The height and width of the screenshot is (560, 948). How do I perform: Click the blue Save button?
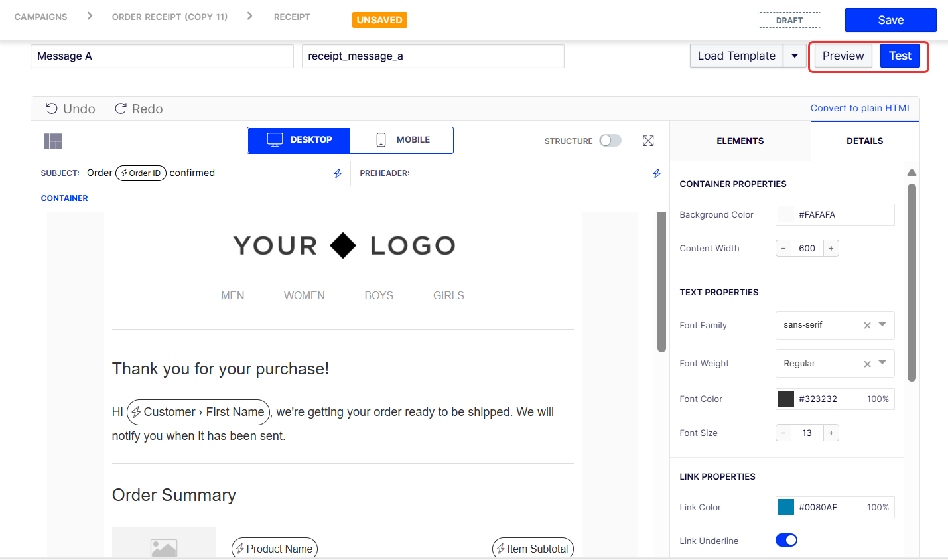click(890, 20)
